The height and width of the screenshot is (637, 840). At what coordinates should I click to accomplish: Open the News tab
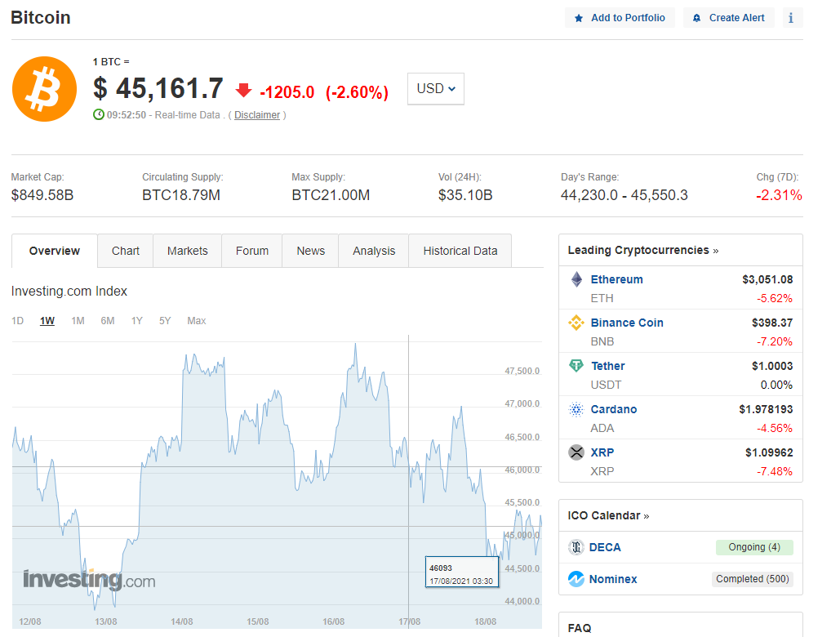tap(311, 251)
